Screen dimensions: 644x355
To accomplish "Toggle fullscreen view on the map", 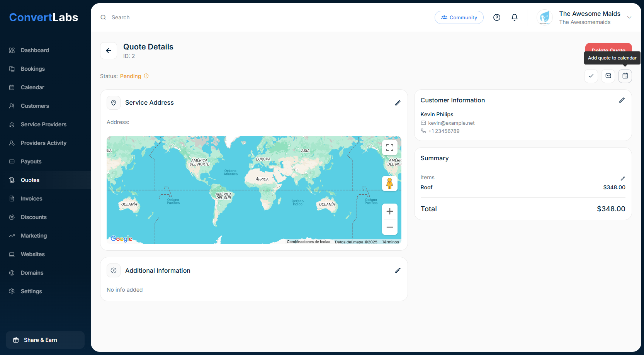I will [x=389, y=148].
